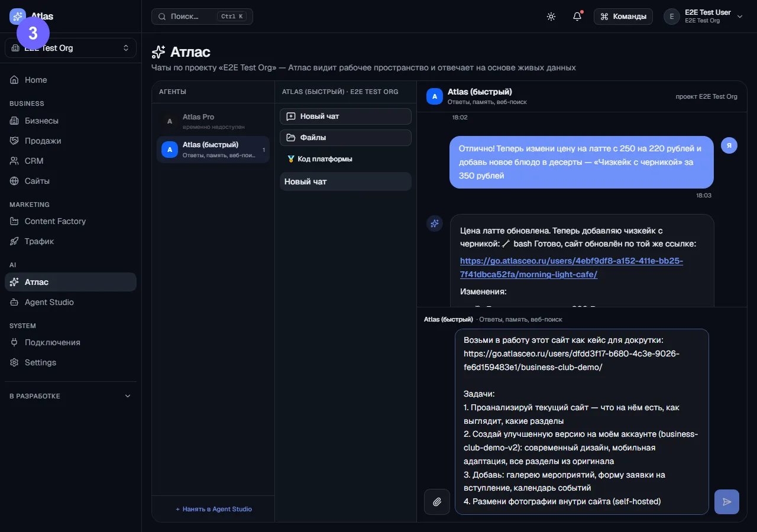Expand the E2E Test Org selector
The height and width of the screenshot is (532, 757).
[x=70, y=48]
